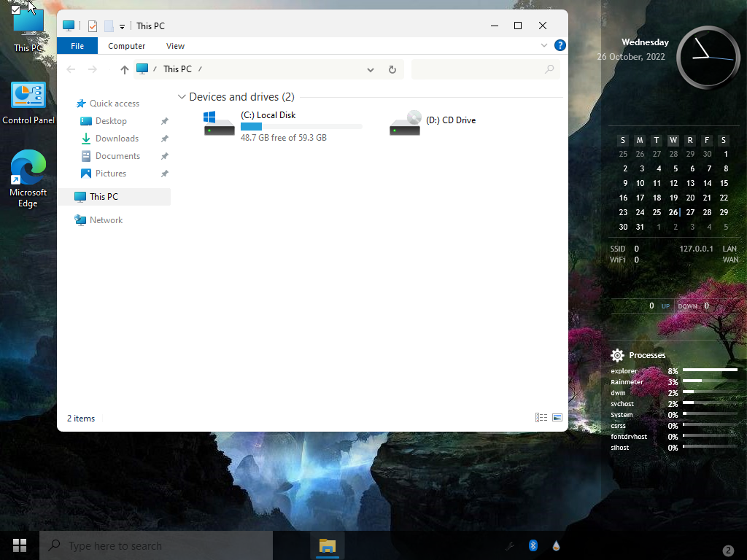Select Downloads in Quick access
Viewport: 747px width, 560px height.
(x=117, y=139)
